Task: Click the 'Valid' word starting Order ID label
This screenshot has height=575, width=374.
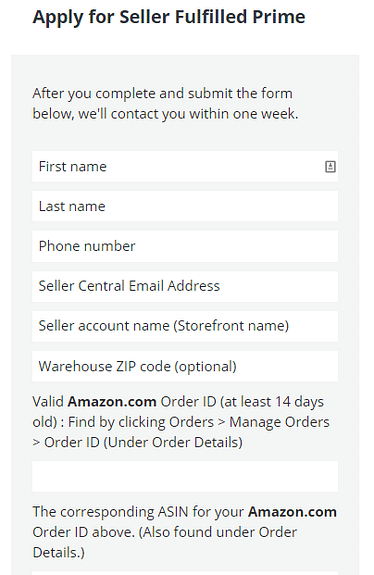Action: pos(48,402)
